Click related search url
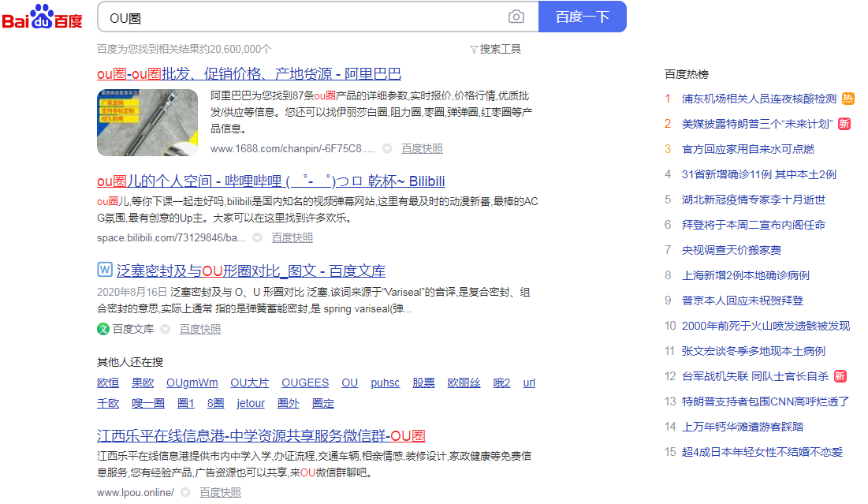This screenshot has height=504, width=868. click(529, 383)
